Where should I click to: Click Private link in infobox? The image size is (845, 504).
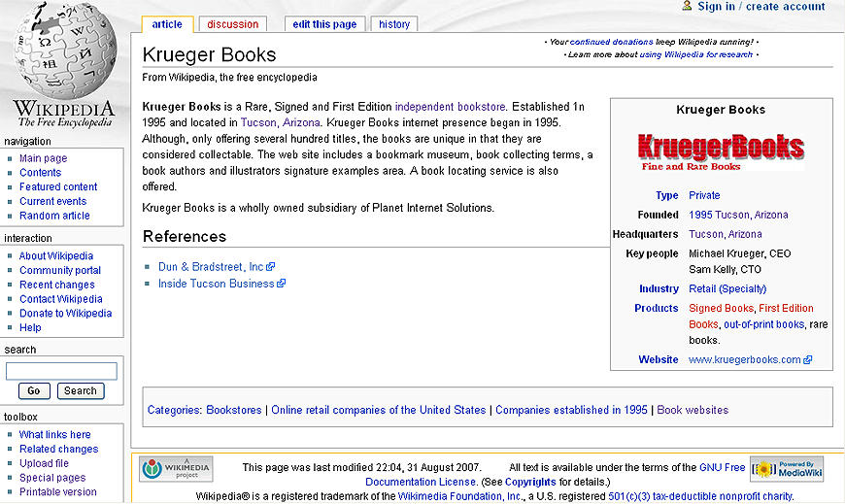[x=704, y=195]
